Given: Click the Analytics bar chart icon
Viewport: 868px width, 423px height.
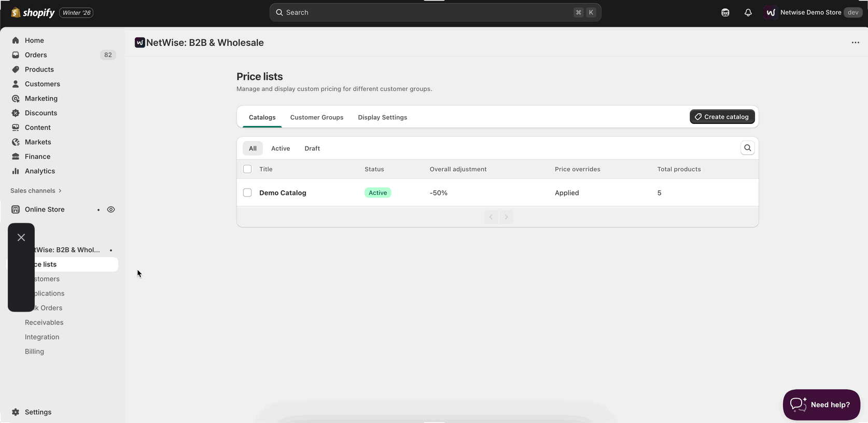Looking at the screenshot, I should pos(16,171).
